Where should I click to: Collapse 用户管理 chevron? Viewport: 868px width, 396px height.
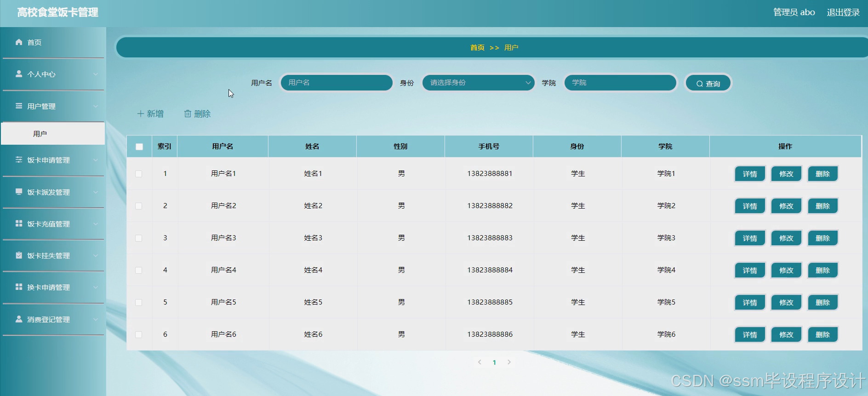pos(96,107)
